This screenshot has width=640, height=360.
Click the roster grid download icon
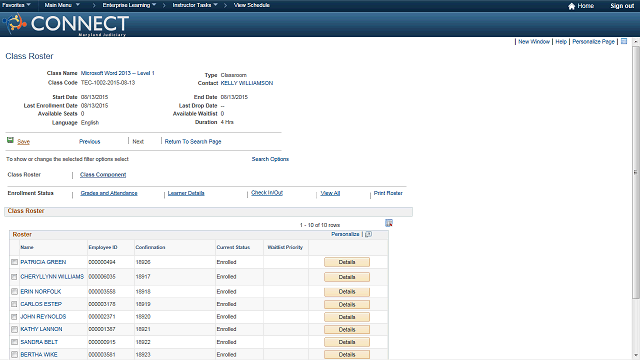[x=389, y=223]
